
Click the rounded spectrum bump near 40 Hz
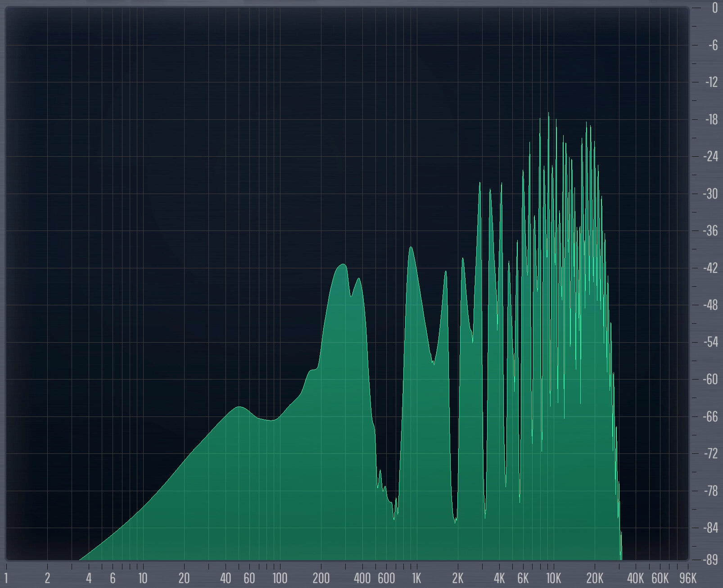pyautogui.click(x=239, y=408)
